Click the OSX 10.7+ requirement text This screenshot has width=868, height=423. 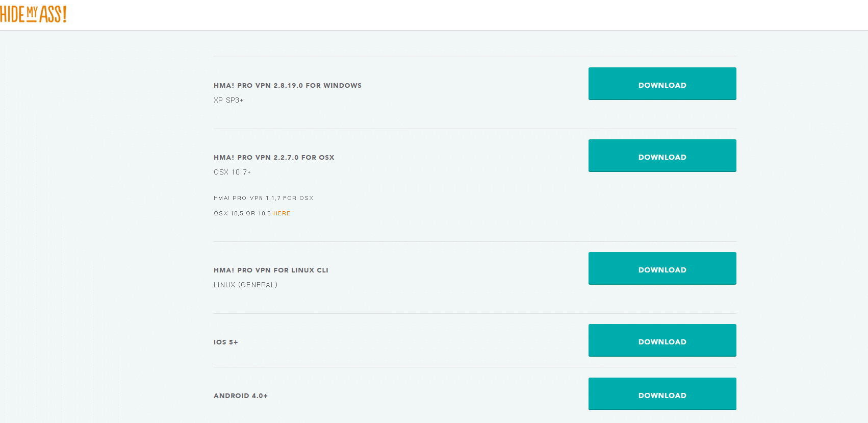click(x=232, y=172)
